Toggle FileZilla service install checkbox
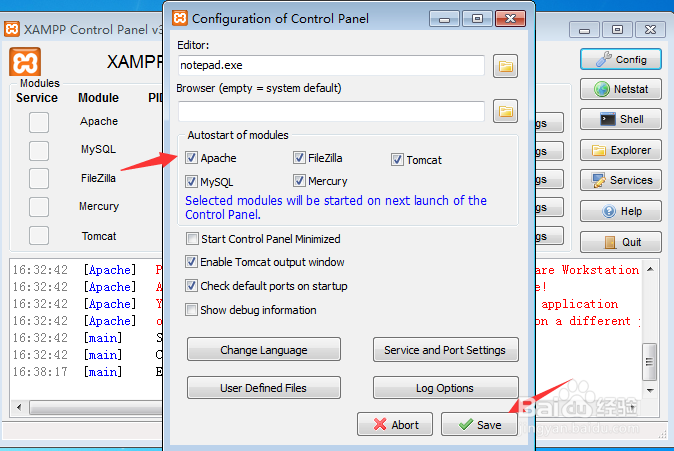Image resolution: width=674 pixels, height=451 pixels. (39, 178)
